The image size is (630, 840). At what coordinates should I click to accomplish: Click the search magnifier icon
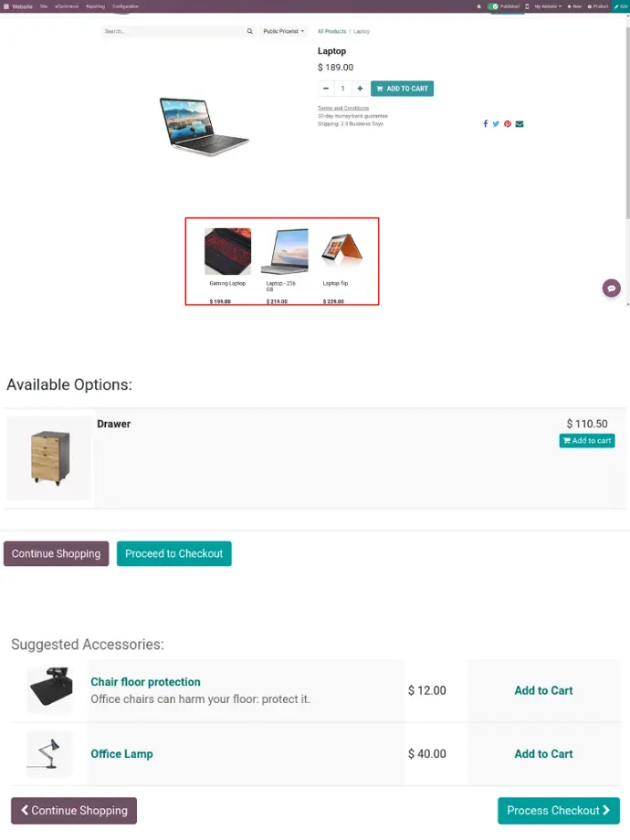(249, 31)
